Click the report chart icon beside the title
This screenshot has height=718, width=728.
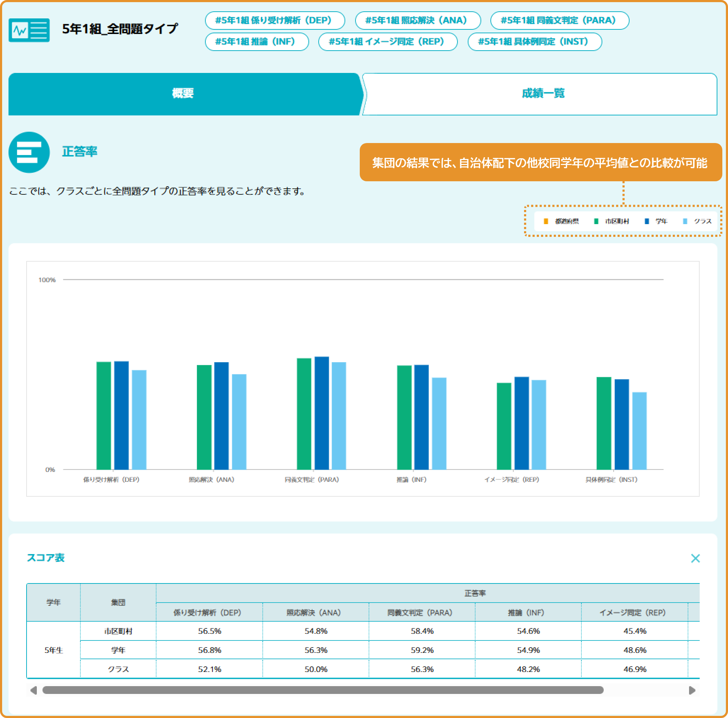click(x=29, y=30)
